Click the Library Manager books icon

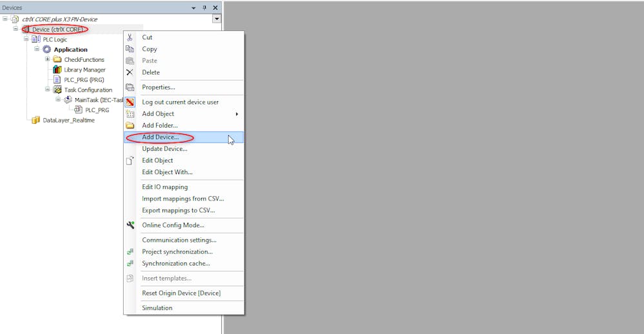point(57,70)
